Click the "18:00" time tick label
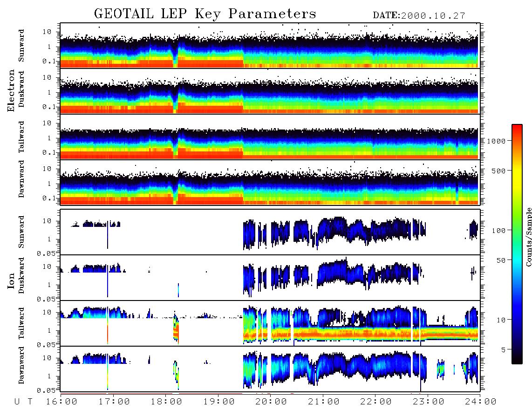 (x=167, y=402)
